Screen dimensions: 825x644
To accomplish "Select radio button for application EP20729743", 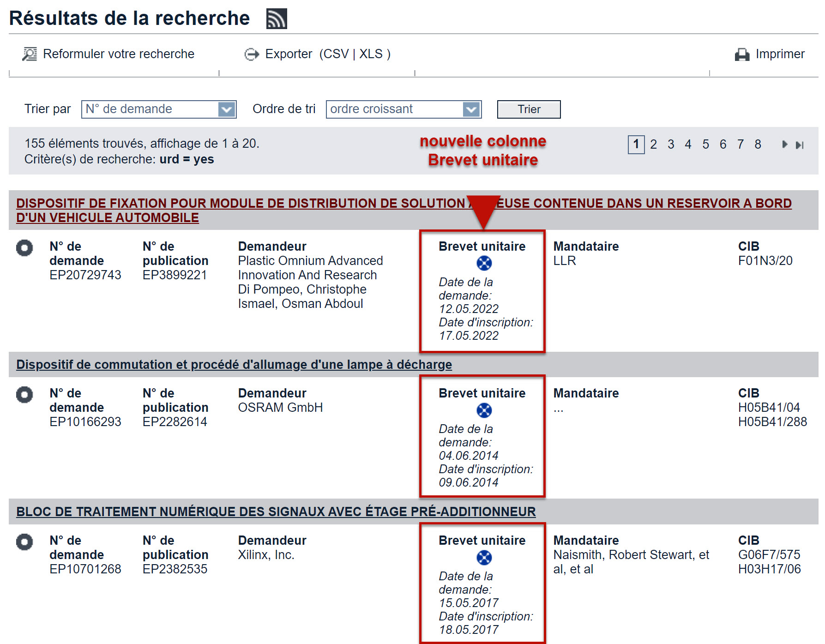I will (24, 248).
